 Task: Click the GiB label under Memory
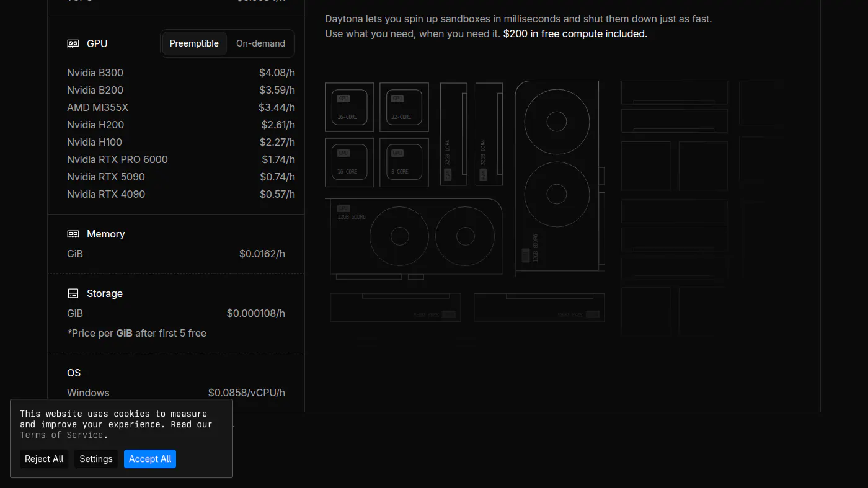(x=75, y=254)
